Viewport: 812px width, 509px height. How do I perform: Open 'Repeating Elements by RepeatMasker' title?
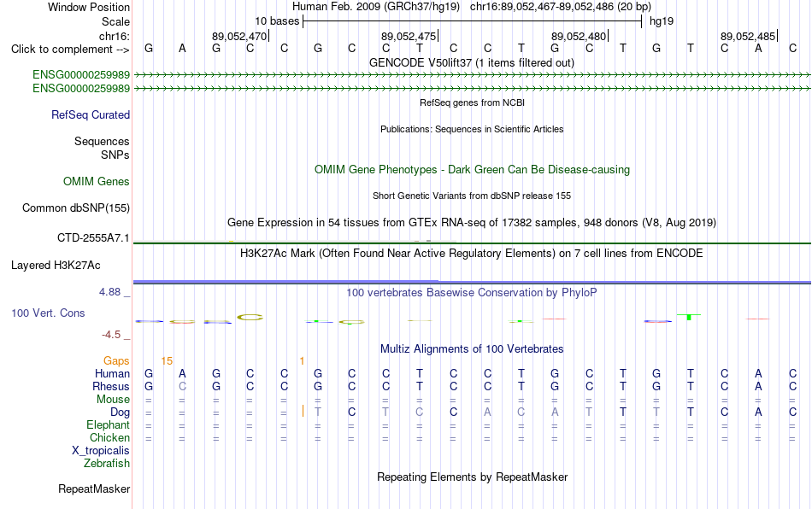(472, 477)
